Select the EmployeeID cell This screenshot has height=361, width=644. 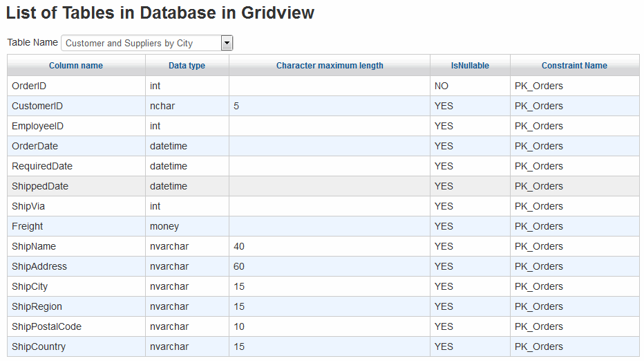pyautogui.click(x=77, y=127)
